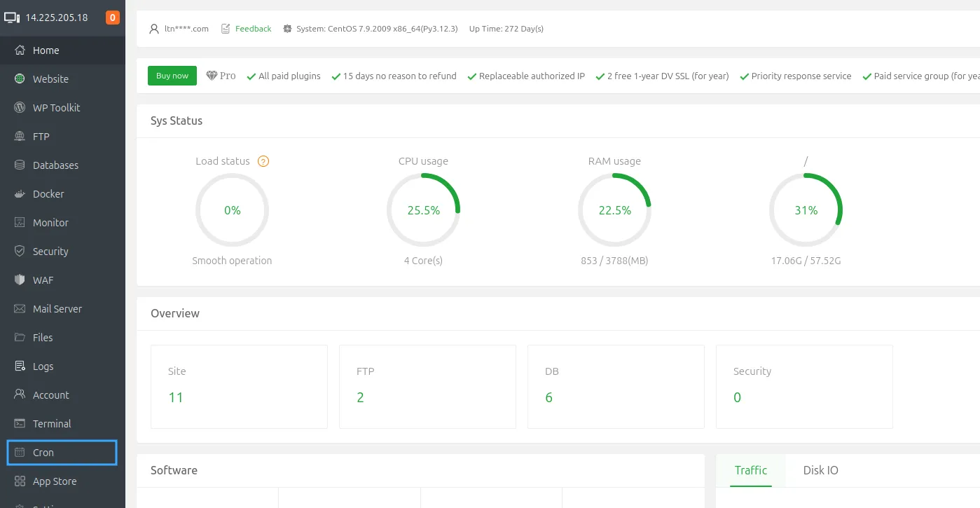The height and width of the screenshot is (508, 980).
Task: Navigate to the Databases menu entry
Action: pyautogui.click(x=55, y=165)
